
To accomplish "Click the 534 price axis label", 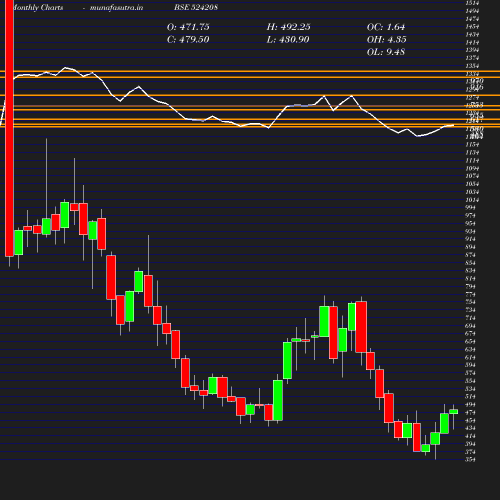I will coord(470,389).
